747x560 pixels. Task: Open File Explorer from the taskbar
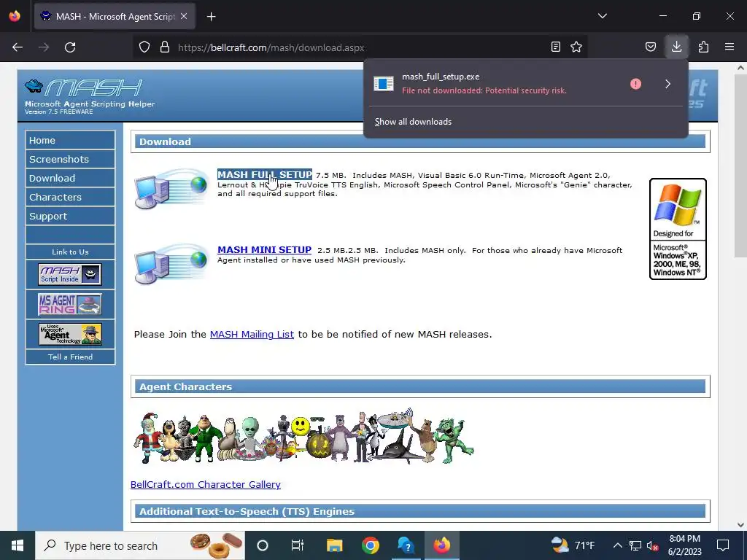coord(334,545)
